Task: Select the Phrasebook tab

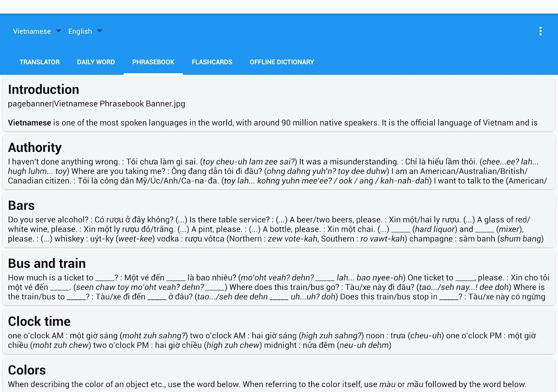Action: pos(153,62)
